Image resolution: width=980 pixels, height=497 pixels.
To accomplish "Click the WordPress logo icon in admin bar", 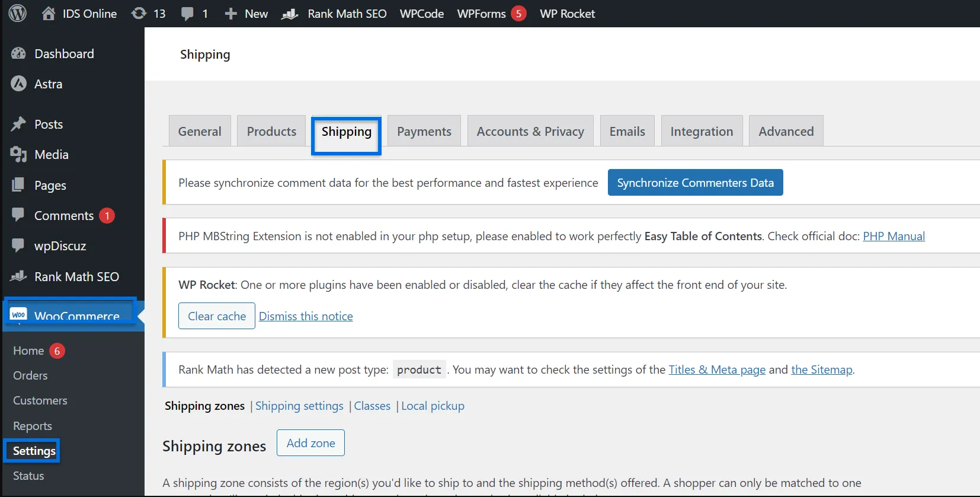I will coord(18,13).
